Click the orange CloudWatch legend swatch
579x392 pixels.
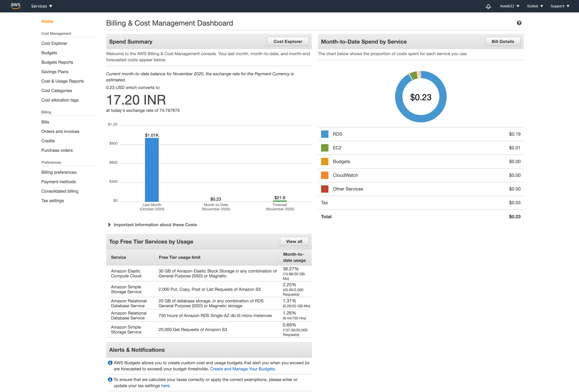click(324, 175)
